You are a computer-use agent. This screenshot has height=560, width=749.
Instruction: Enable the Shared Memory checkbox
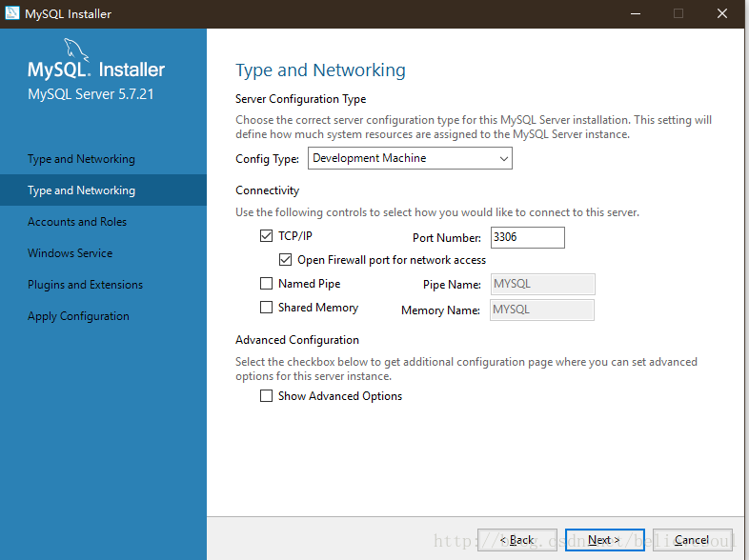coord(266,307)
